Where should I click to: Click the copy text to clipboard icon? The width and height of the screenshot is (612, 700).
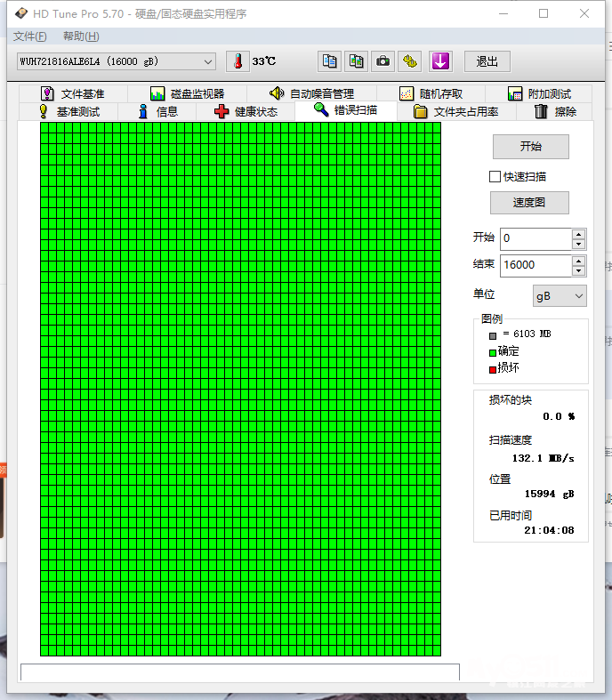(x=330, y=61)
